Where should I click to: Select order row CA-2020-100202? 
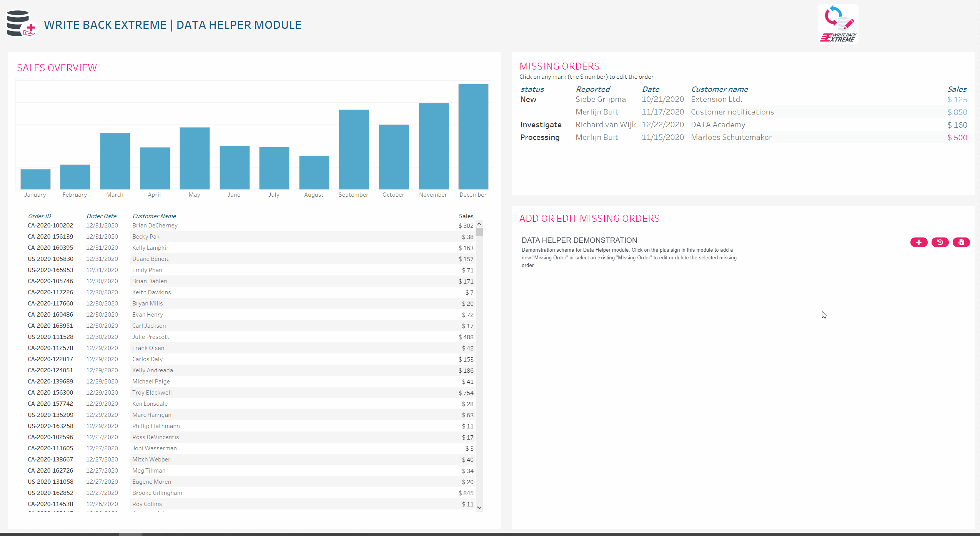pyautogui.click(x=50, y=226)
